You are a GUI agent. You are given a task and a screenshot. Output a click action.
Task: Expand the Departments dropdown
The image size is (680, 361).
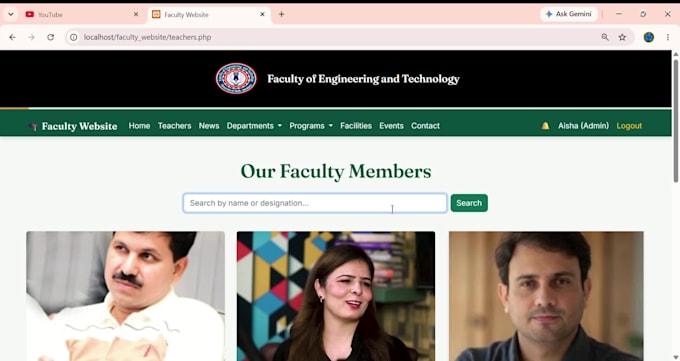(254, 126)
